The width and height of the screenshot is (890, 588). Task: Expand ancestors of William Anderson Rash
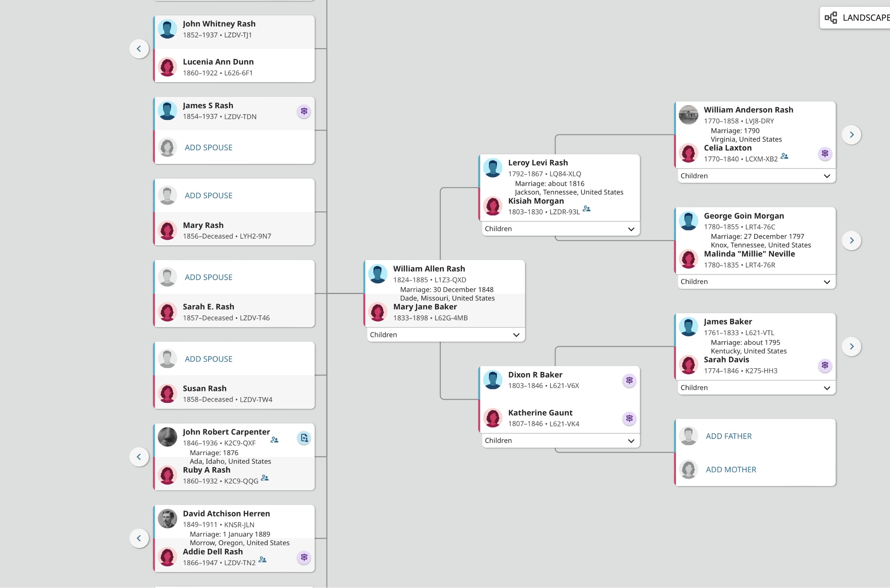pyautogui.click(x=851, y=135)
